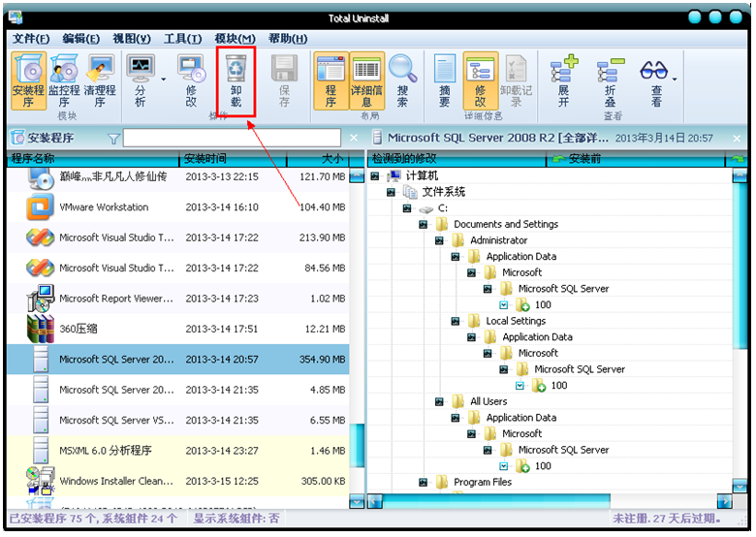This screenshot has width=756, height=537.
Task: Focus the program search filter field
Action: point(232,138)
